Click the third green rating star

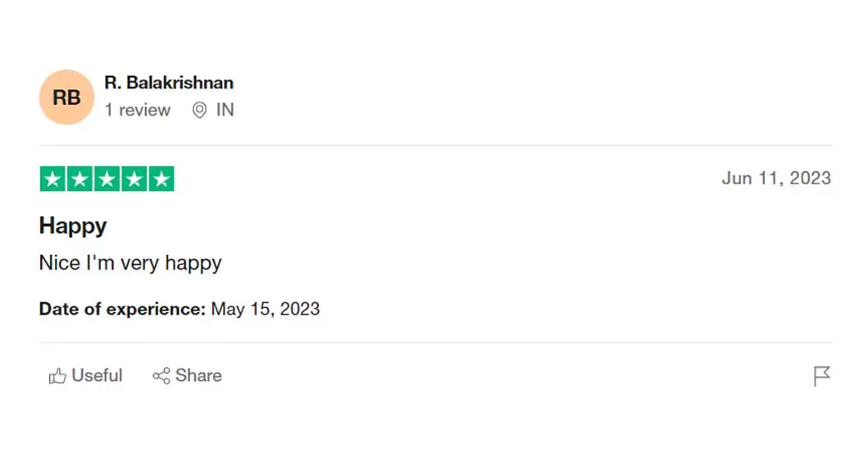tap(107, 179)
